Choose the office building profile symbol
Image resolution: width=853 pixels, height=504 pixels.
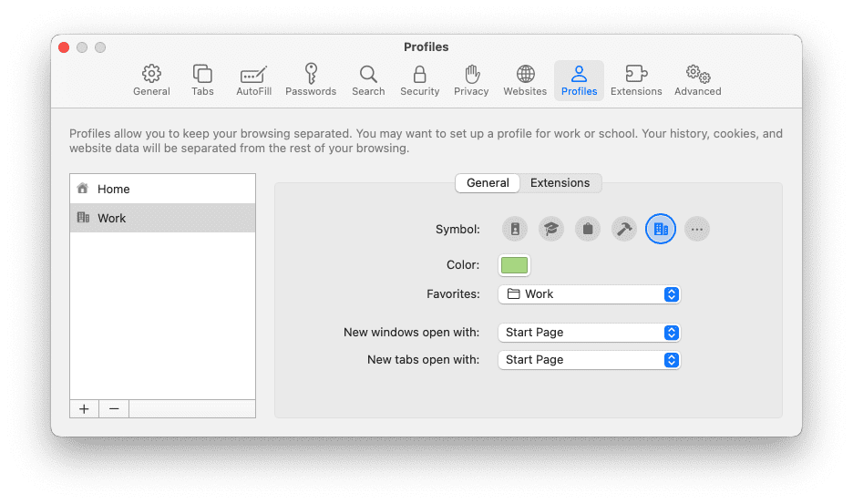tap(661, 229)
